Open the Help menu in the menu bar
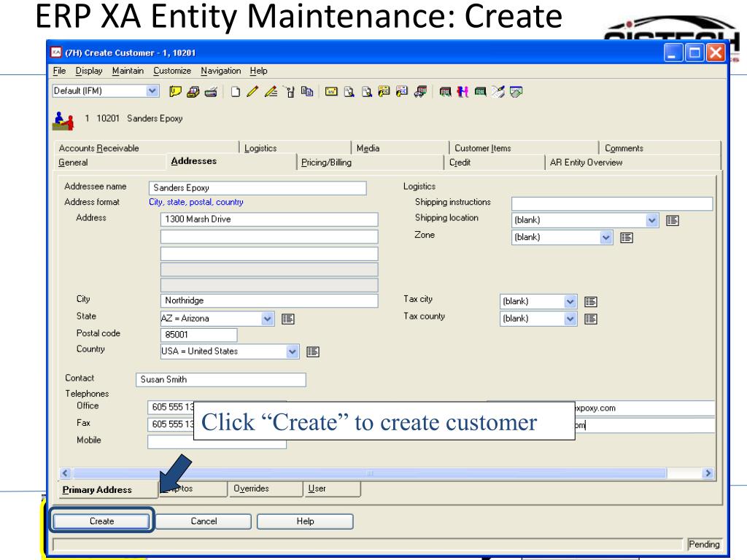747x560 pixels. click(259, 71)
